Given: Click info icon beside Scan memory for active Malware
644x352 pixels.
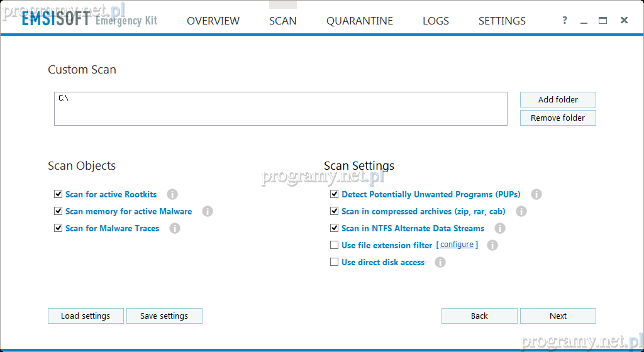Looking at the screenshot, I should [x=208, y=211].
